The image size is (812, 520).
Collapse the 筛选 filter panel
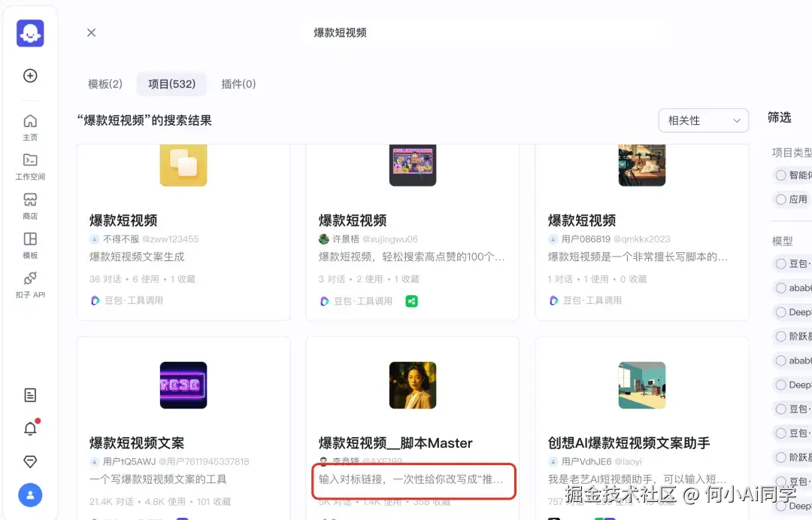(780, 117)
